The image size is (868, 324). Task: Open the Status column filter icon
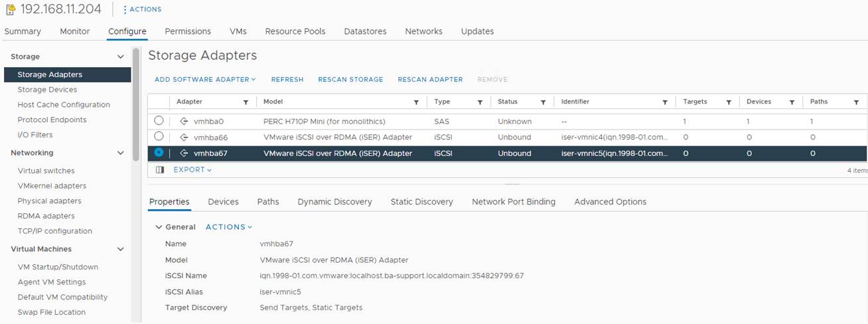pos(543,102)
